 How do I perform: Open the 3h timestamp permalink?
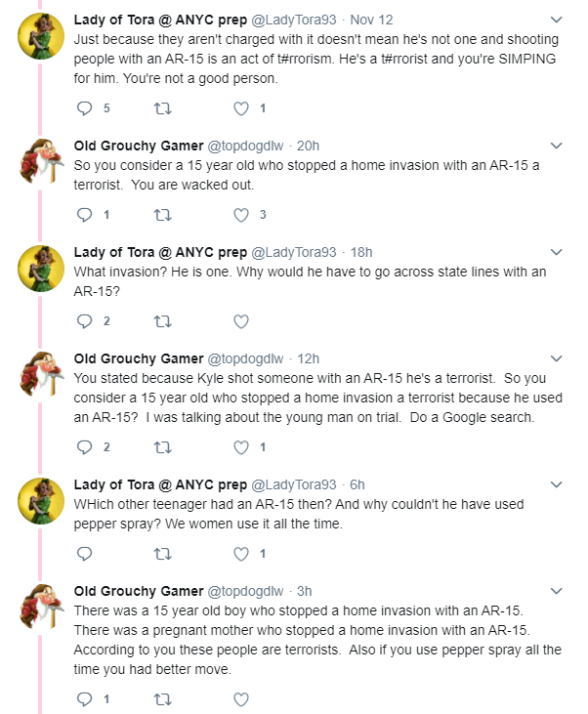click(304, 591)
